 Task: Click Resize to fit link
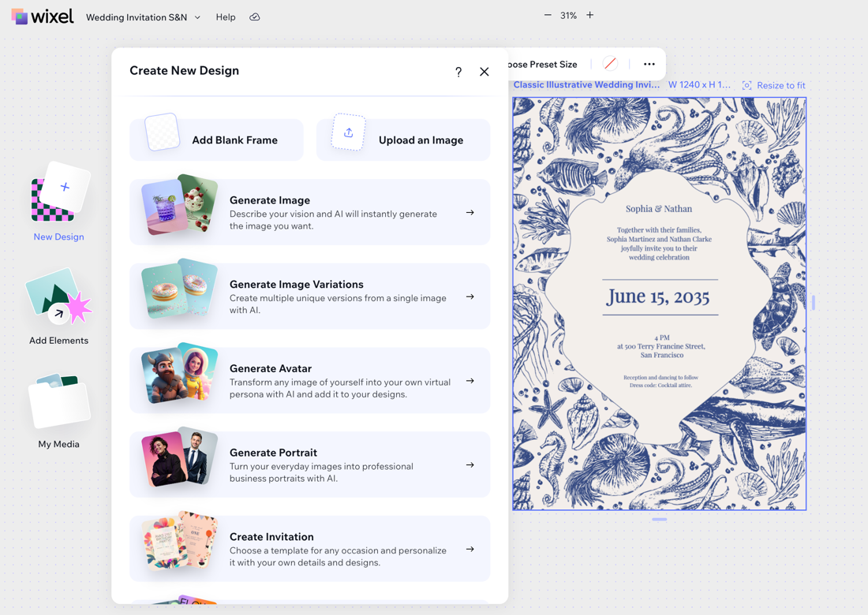click(x=781, y=86)
